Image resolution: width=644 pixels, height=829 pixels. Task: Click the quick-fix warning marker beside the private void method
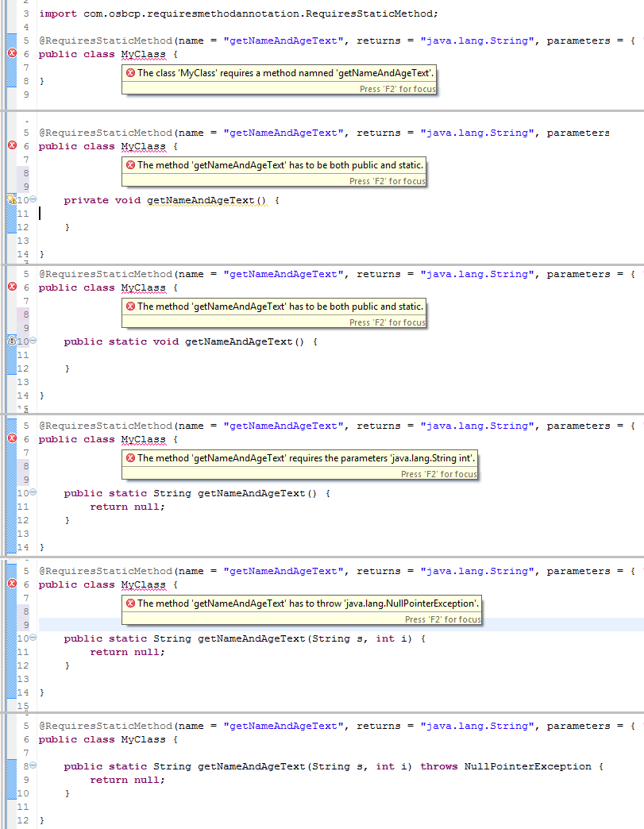[x=11, y=200]
